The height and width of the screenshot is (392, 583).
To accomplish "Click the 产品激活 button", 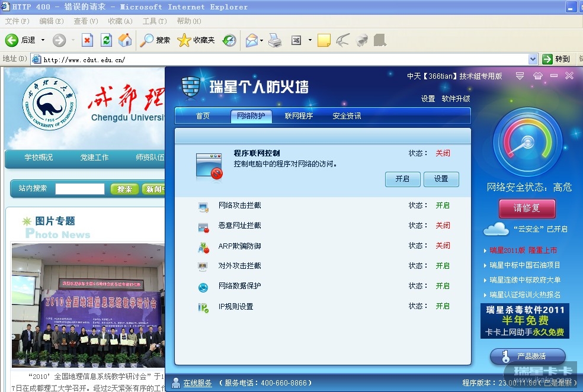I will (x=528, y=356).
